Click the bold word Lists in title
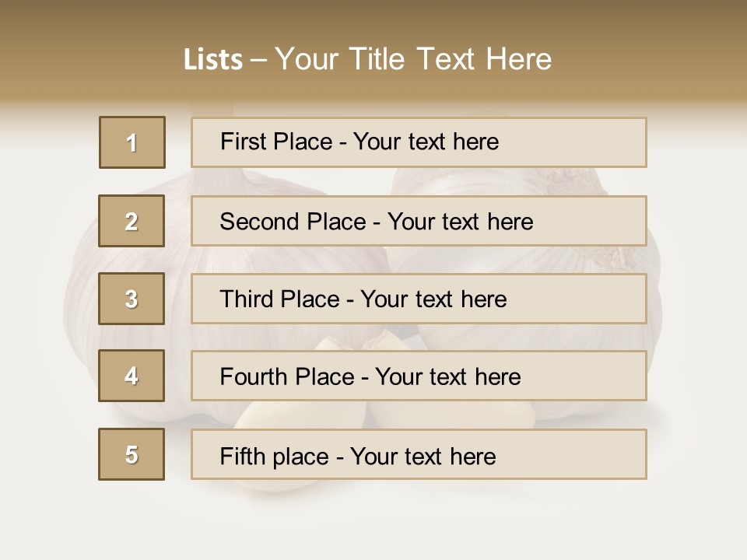This screenshot has width=747, height=560. tap(212, 60)
